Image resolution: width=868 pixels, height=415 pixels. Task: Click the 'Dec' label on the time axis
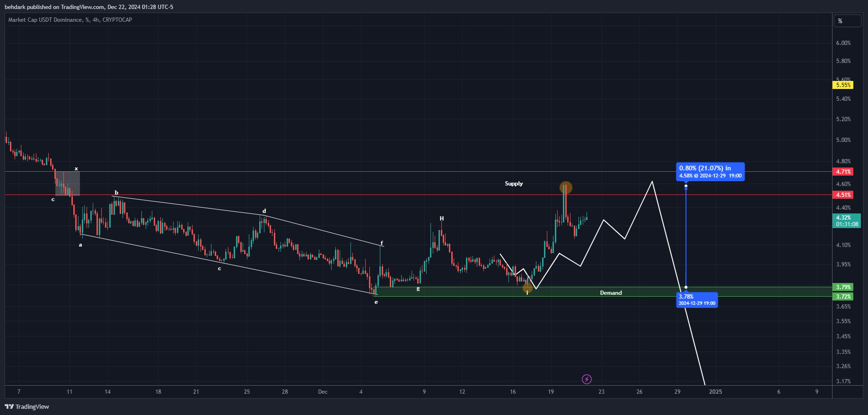323,392
